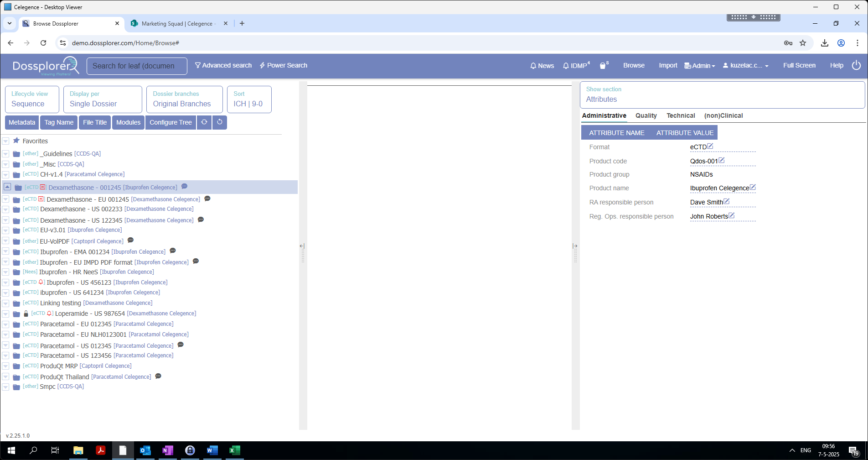Collapse the right attributes panel using splitter arrow
Screen dimensions: 868x460
[x=575, y=246]
